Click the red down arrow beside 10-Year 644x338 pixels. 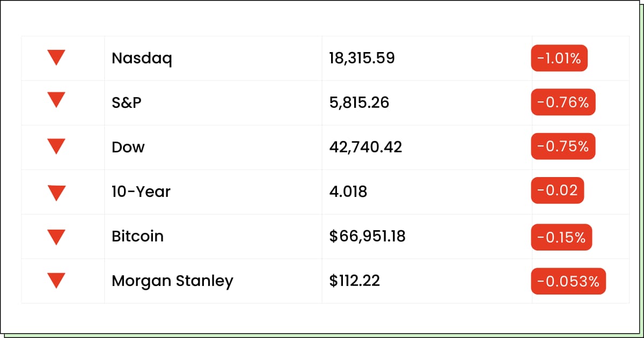pyautogui.click(x=56, y=192)
